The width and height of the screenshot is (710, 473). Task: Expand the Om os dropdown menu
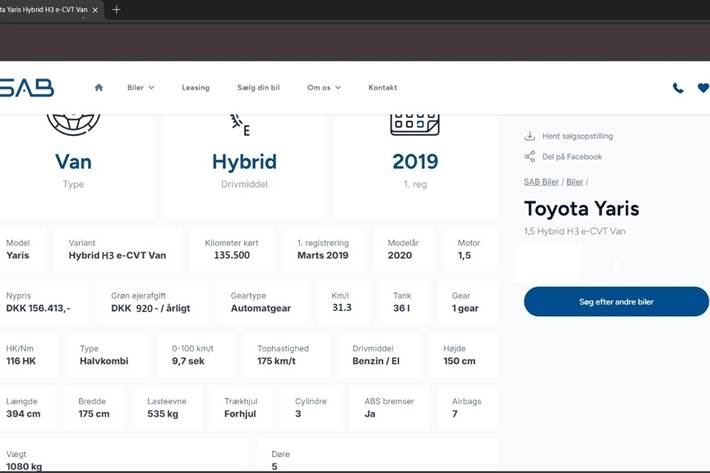tap(324, 87)
